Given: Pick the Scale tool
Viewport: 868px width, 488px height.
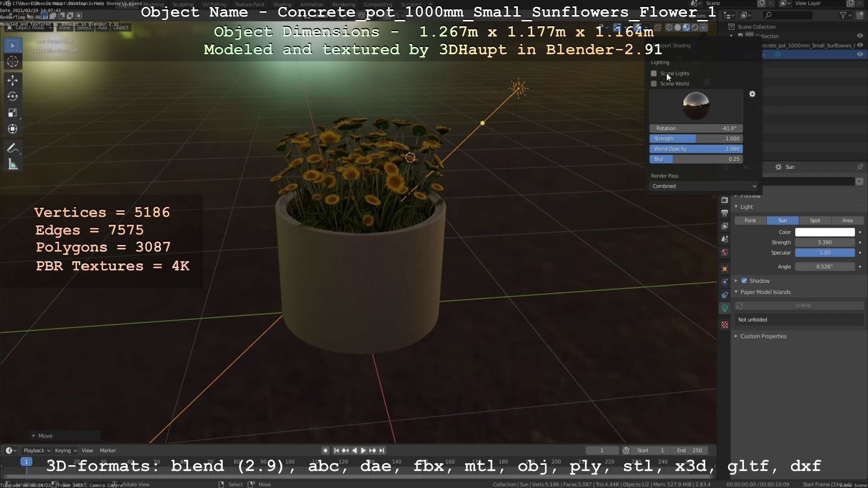Looking at the screenshot, I should (13, 113).
